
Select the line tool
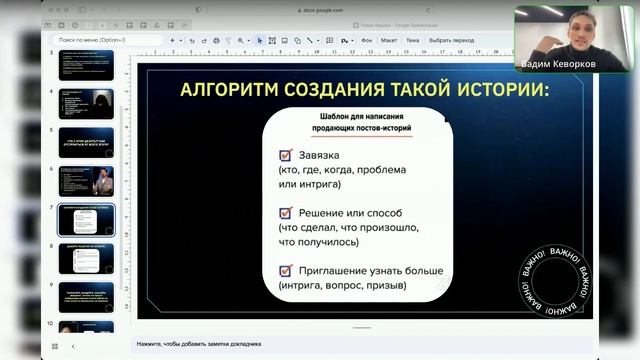(310, 41)
